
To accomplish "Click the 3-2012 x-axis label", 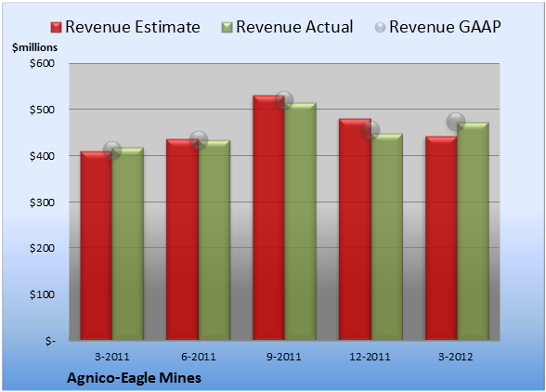I will tap(456, 357).
